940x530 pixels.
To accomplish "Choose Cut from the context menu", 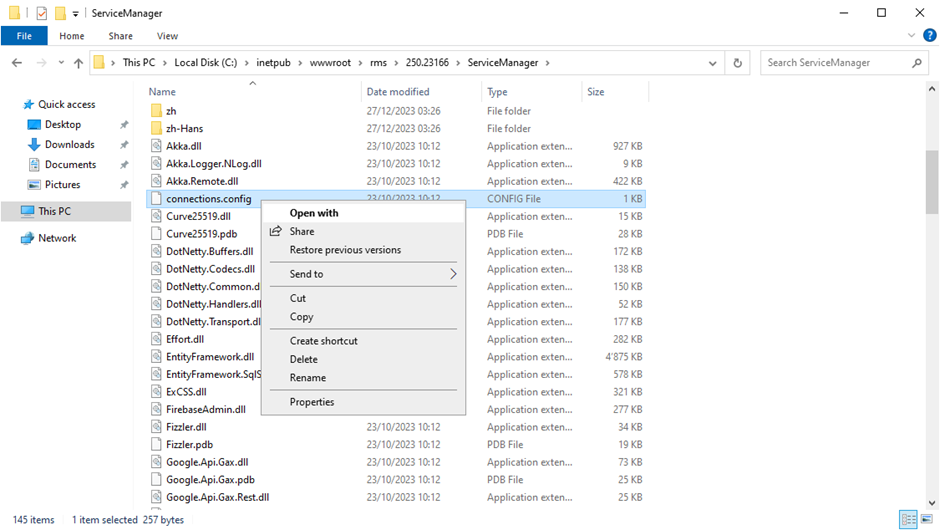I will pyautogui.click(x=363, y=298).
